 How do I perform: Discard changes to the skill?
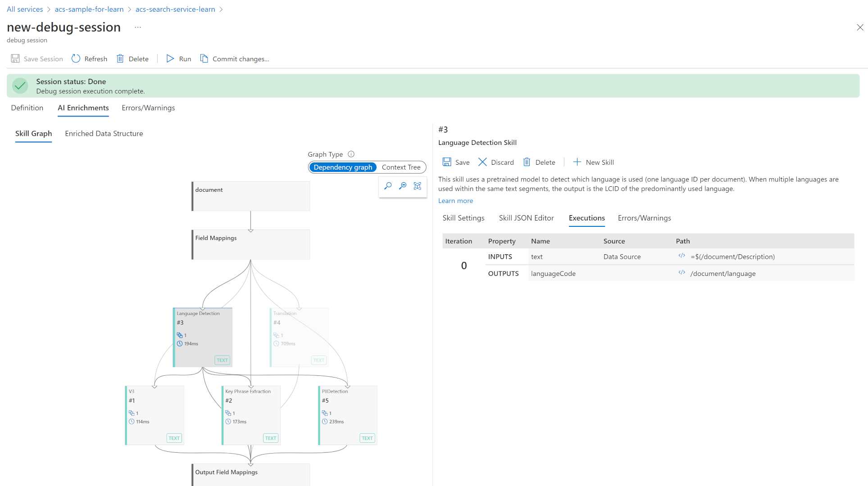coord(495,162)
